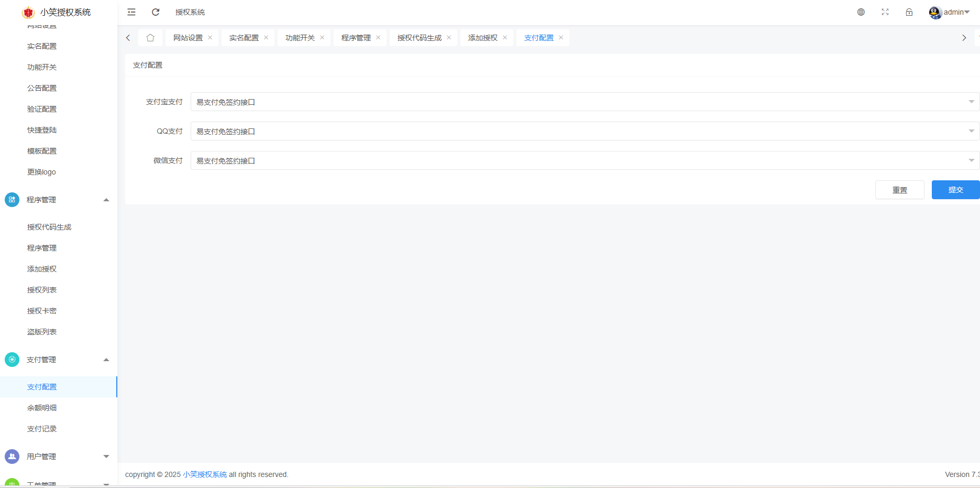The image size is (980, 488).
Task: Close the 程序管理 tab
Action: click(x=378, y=37)
